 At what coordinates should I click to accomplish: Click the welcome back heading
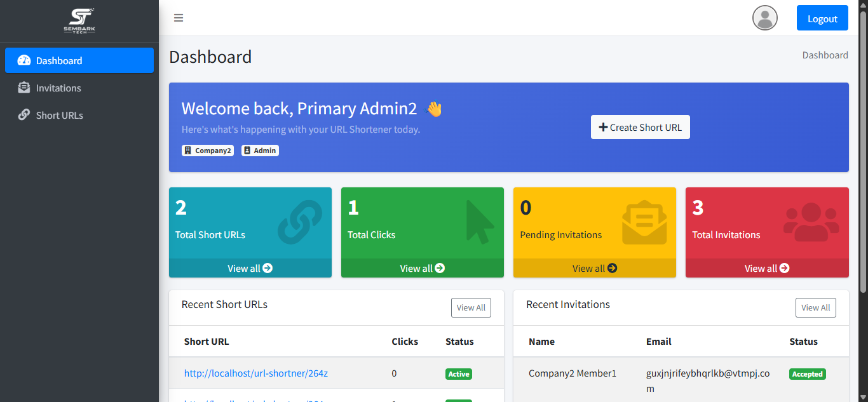coord(299,109)
